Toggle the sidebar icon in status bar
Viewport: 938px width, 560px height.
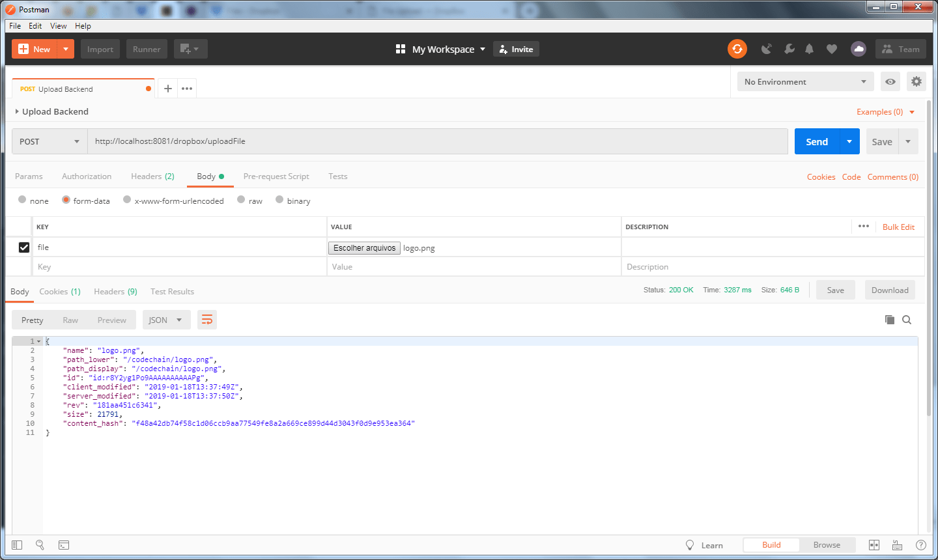(17, 545)
